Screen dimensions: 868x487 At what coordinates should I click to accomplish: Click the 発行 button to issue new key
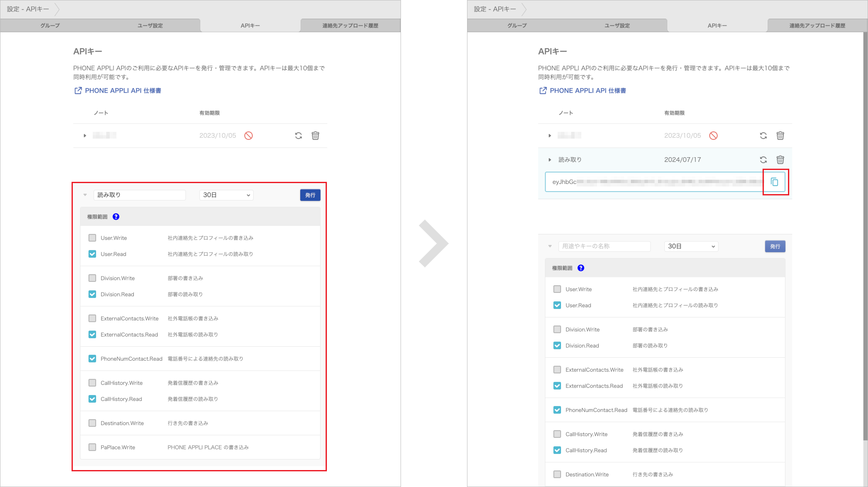[774, 246]
